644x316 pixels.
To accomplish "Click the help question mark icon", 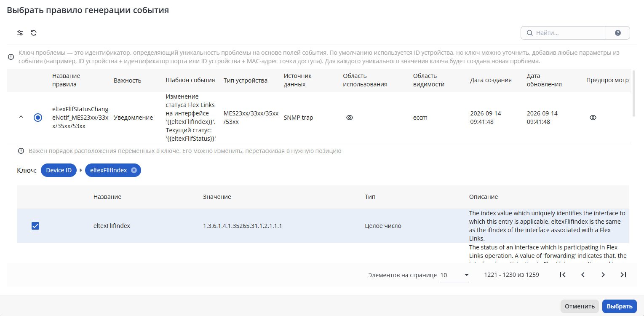I will coord(618,33).
